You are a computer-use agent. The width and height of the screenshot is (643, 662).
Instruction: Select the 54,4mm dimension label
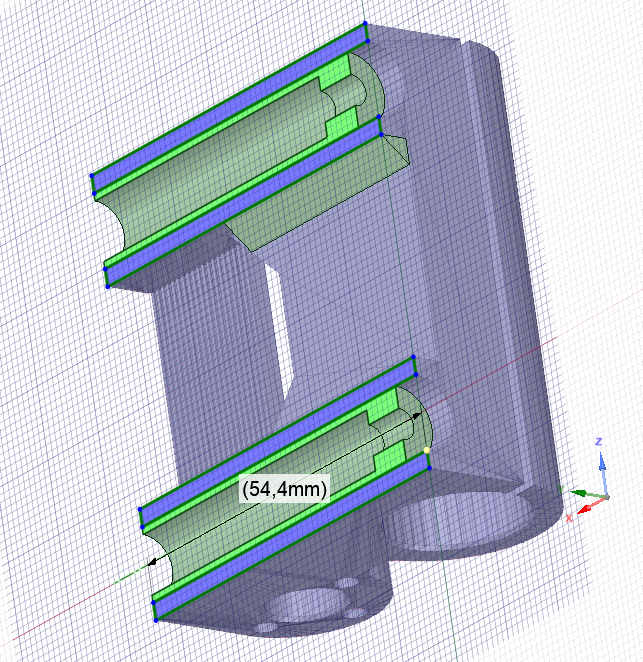(284, 488)
